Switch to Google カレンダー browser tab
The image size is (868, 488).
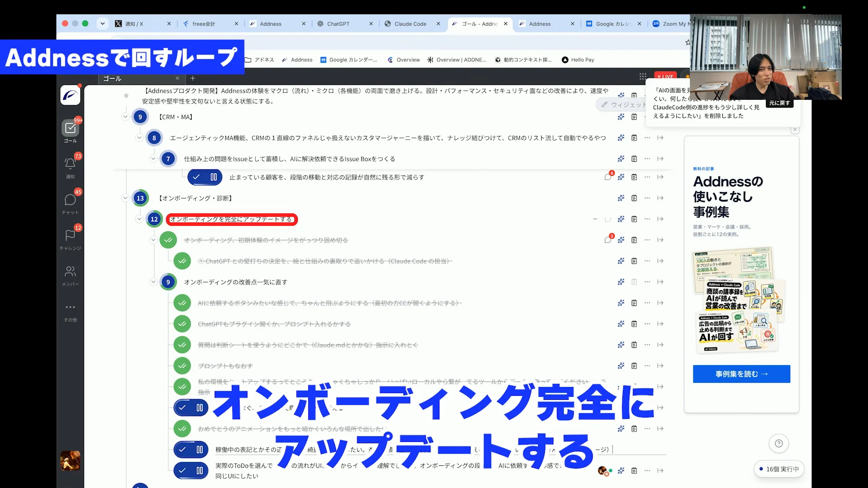point(613,24)
